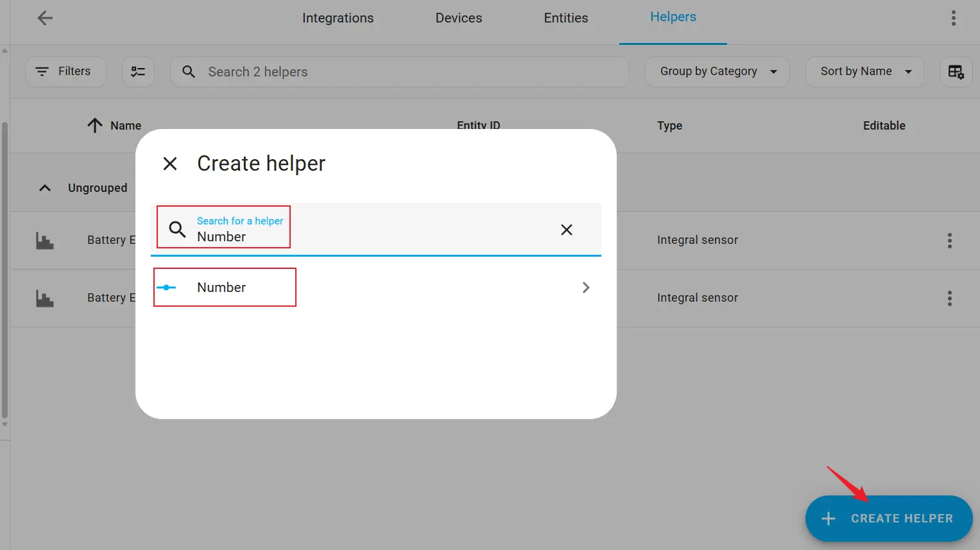Clear the helper search text

point(566,230)
